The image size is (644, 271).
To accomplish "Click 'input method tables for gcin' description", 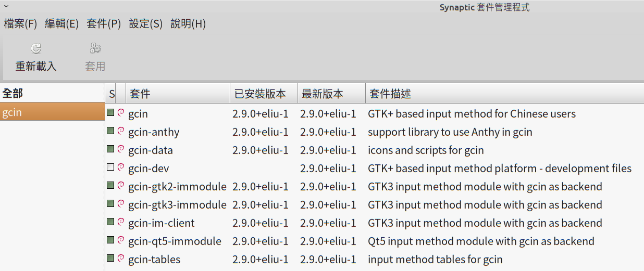I will tap(435, 260).
